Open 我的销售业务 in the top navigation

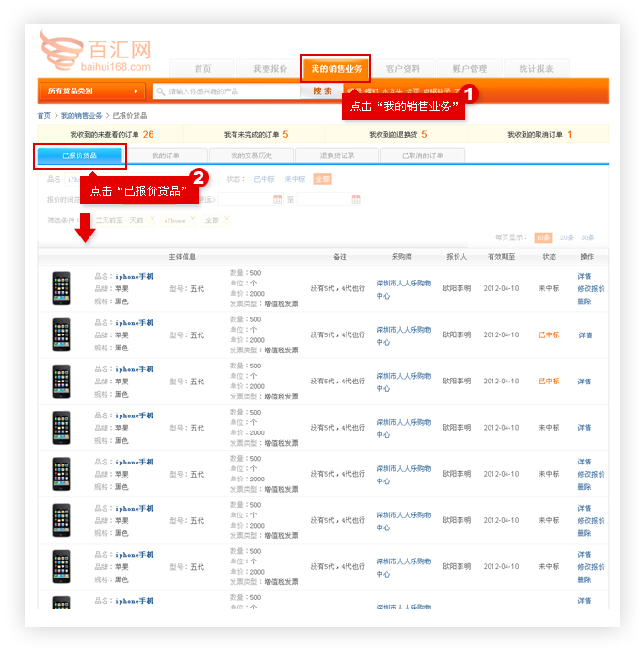(x=336, y=69)
